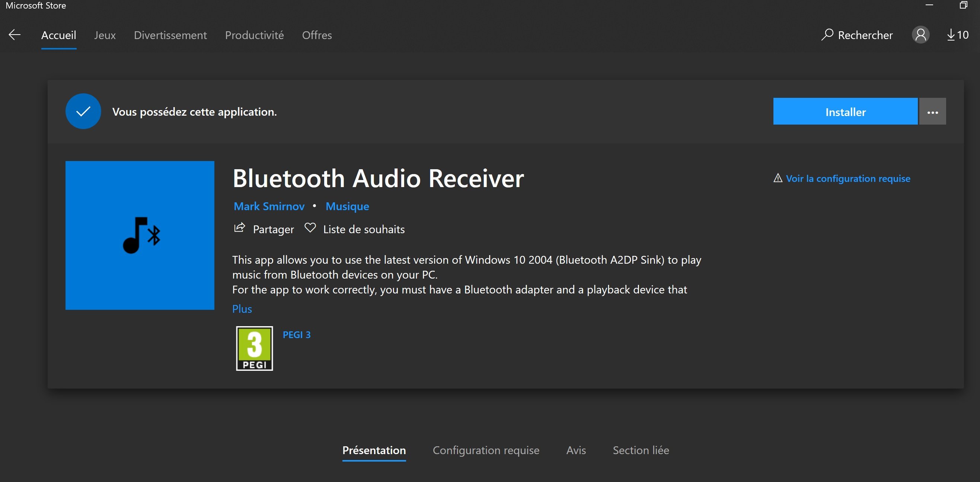Image resolution: width=980 pixels, height=482 pixels.
Task: Click the warning triangle next to configuration requise
Action: 777,178
